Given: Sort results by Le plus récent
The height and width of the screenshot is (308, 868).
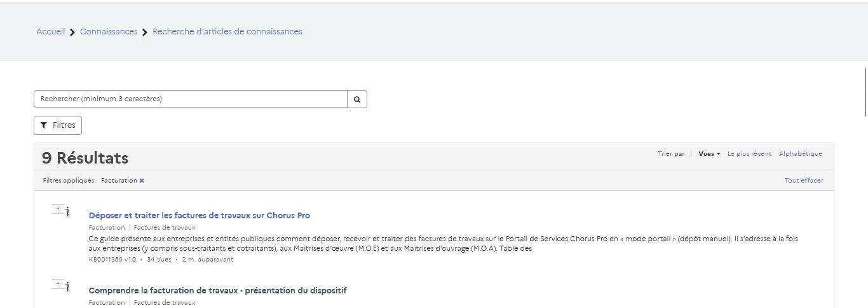Looking at the screenshot, I should [749, 154].
